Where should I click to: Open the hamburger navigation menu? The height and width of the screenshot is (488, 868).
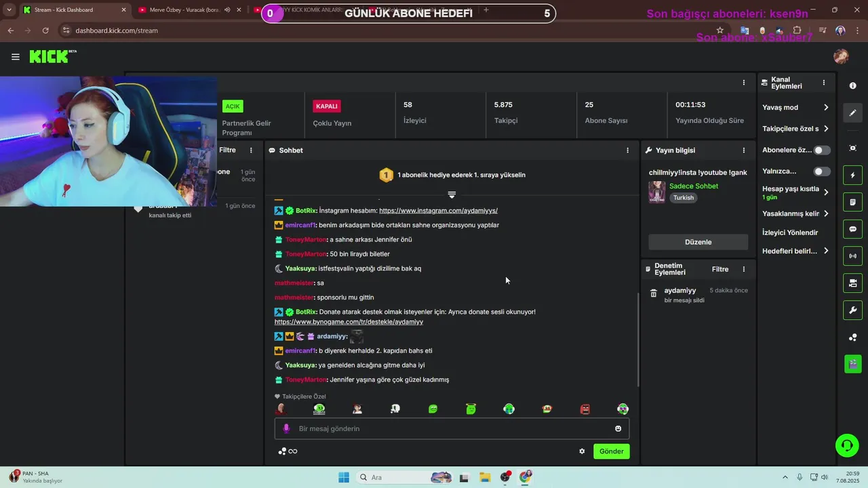pyautogui.click(x=16, y=57)
